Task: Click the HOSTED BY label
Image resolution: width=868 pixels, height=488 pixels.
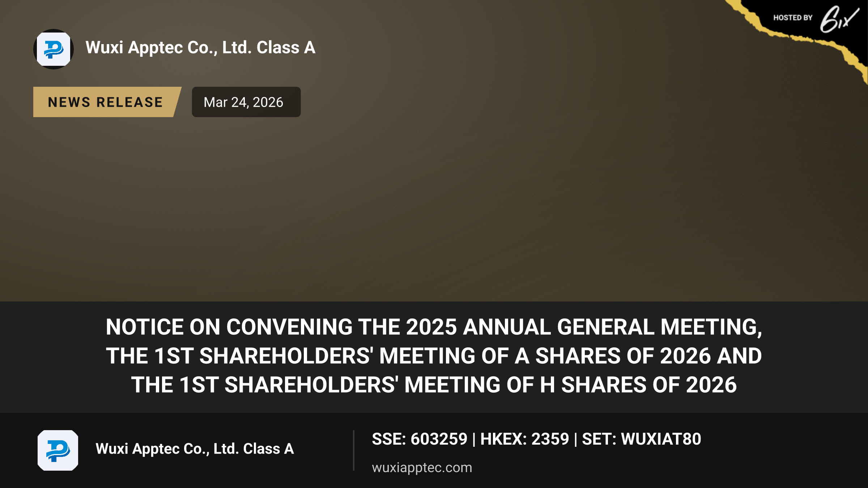Action: (x=793, y=18)
